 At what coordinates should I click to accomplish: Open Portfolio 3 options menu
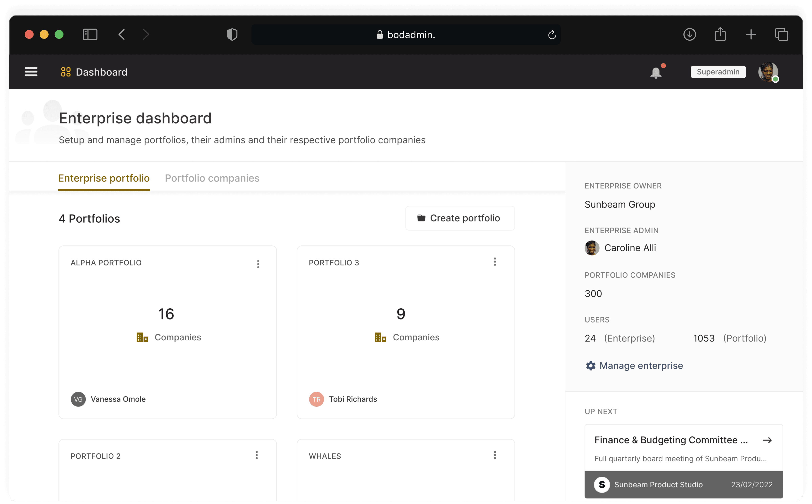(495, 262)
